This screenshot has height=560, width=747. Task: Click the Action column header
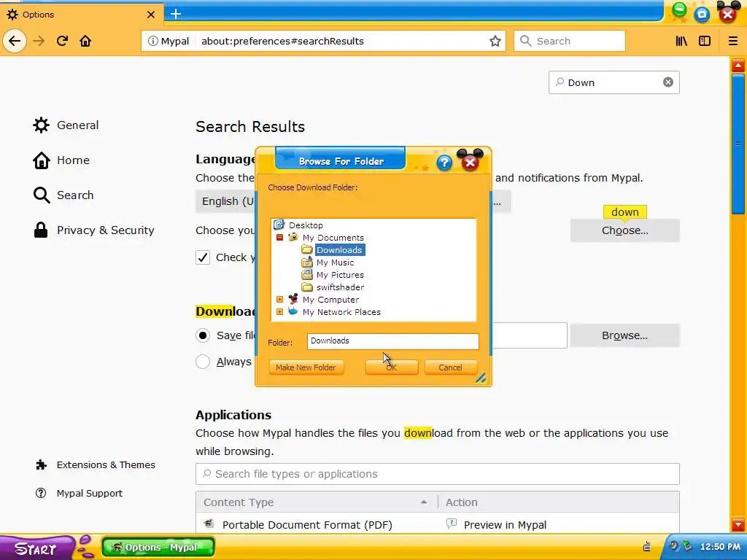(x=558, y=502)
